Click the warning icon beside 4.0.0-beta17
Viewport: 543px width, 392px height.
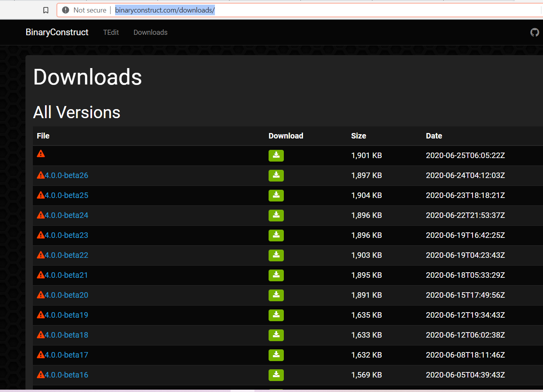[x=41, y=354]
